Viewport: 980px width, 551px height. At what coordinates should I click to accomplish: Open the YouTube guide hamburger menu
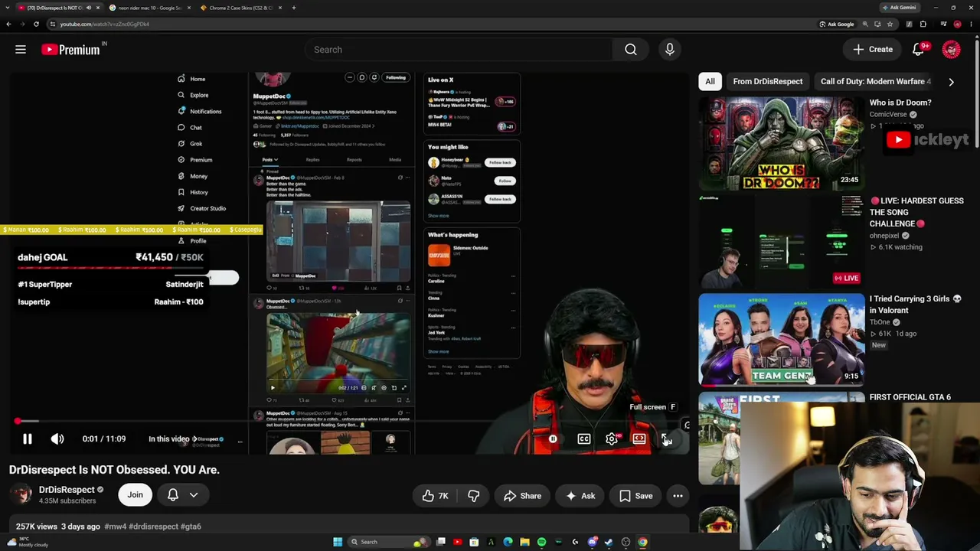click(21, 50)
